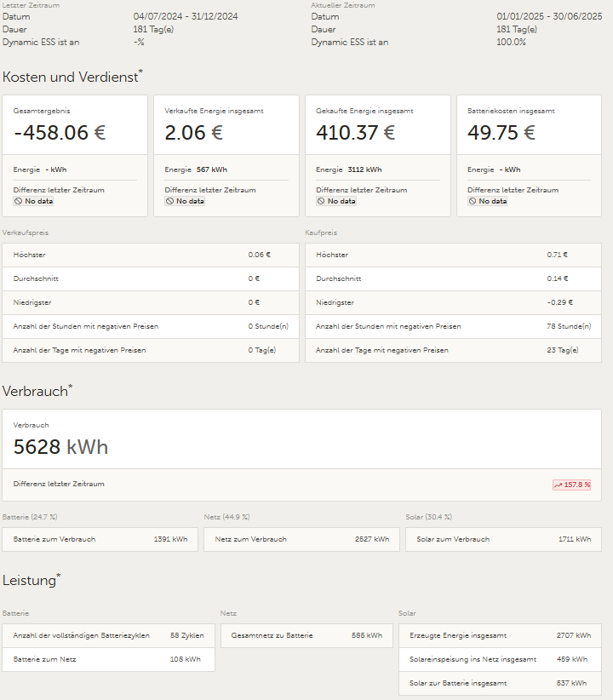
Task: Click the Verbrauch total 5628 kWh
Action: click(60, 447)
